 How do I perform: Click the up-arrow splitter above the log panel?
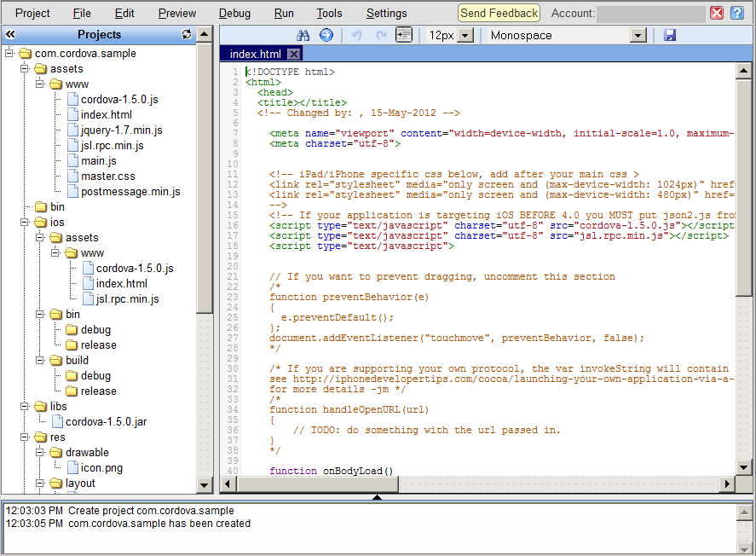(x=377, y=497)
